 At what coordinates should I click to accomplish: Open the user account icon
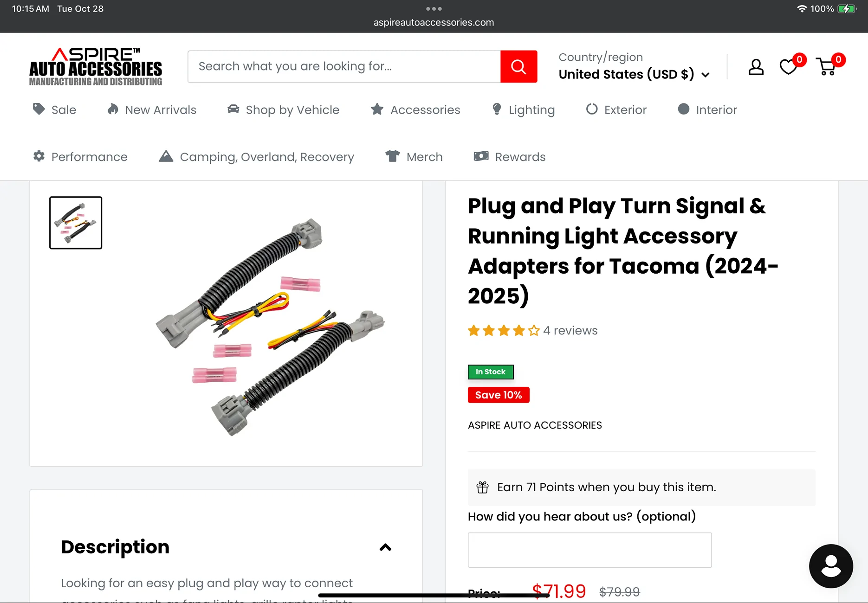pyautogui.click(x=756, y=67)
